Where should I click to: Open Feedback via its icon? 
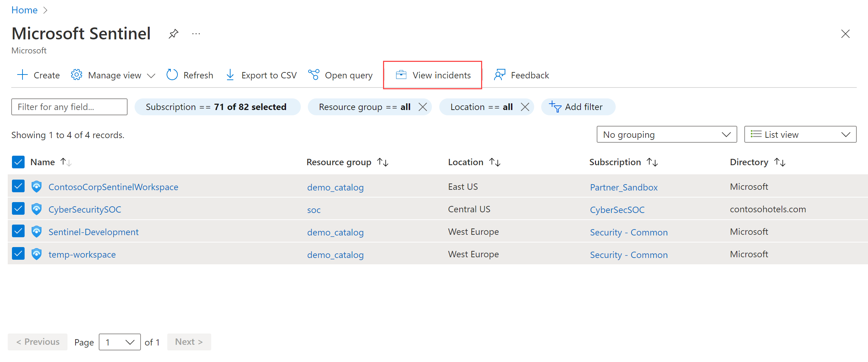click(499, 75)
